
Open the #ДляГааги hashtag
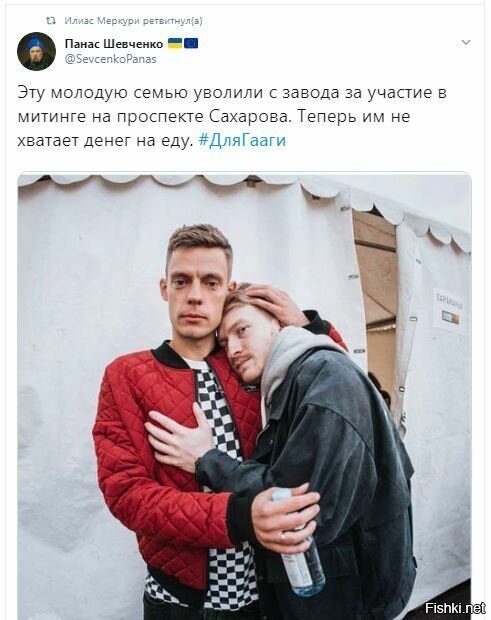(x=242, y=140)
